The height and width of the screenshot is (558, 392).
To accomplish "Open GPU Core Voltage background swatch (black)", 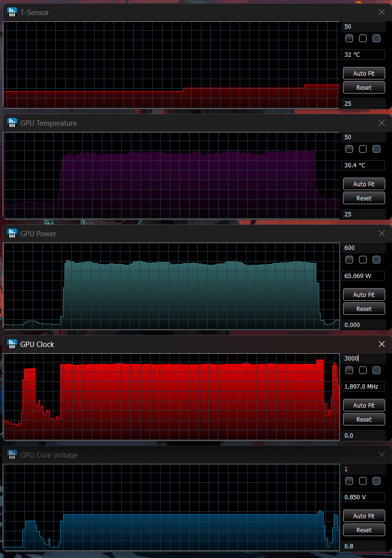I will (363, 481).
